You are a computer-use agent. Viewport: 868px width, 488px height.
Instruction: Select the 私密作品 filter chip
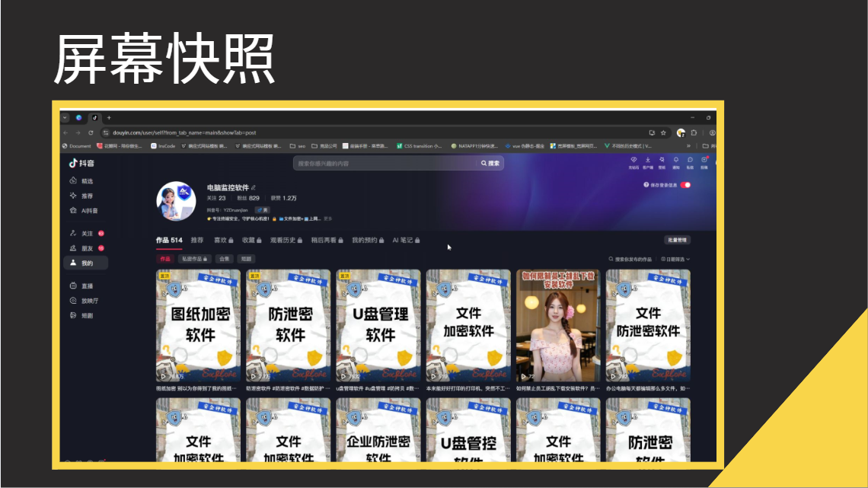[x=194, y=259]
